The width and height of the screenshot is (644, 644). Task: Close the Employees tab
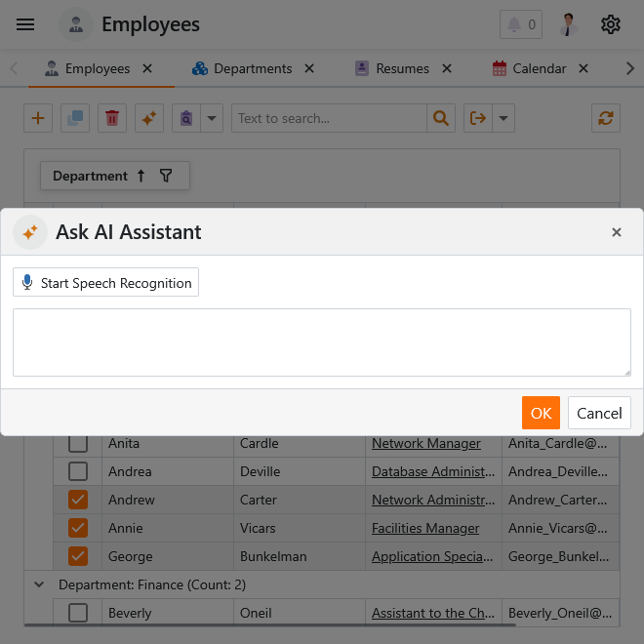[x=147, y=68]
